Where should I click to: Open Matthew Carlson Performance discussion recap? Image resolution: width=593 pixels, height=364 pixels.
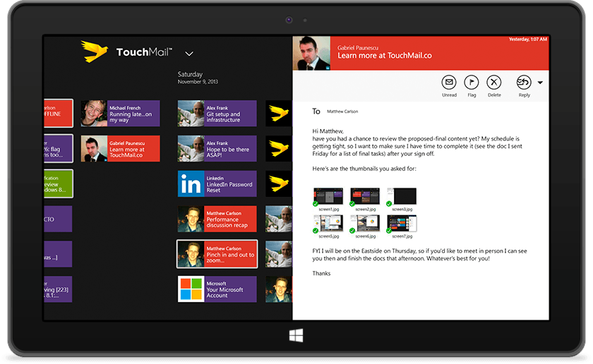[x=217, y=219]
